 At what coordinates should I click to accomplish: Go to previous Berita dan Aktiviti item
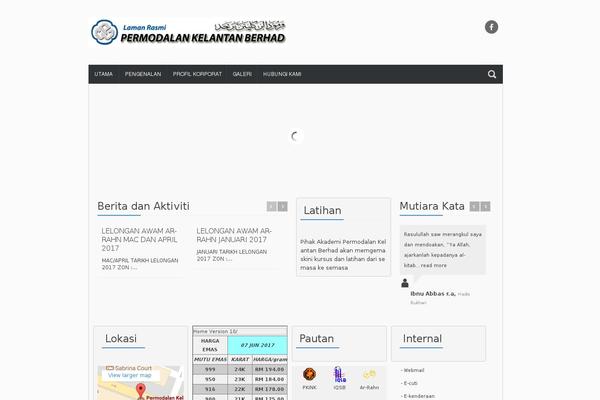[x=271, y=206]
